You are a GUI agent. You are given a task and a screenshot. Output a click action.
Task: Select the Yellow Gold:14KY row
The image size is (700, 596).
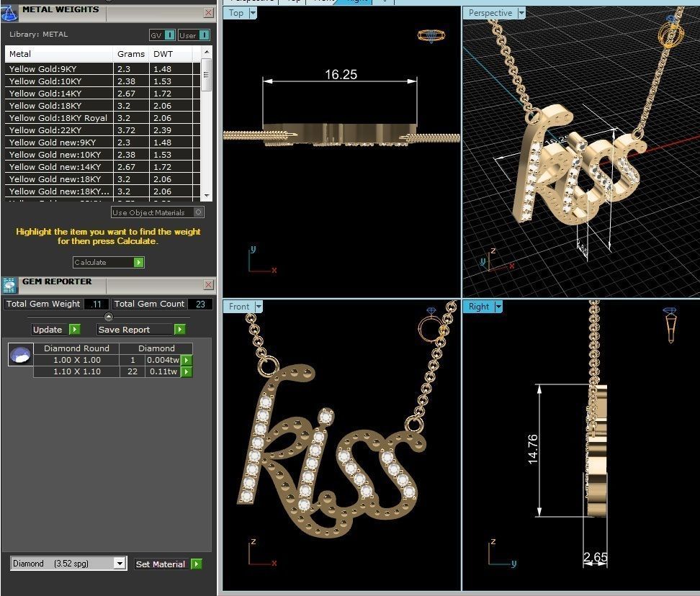tap(103, 94)
